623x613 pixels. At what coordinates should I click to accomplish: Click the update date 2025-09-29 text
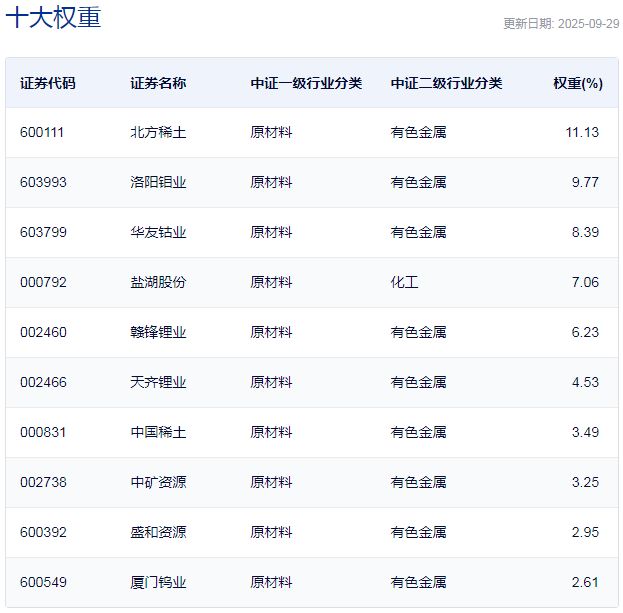[560, 23]
